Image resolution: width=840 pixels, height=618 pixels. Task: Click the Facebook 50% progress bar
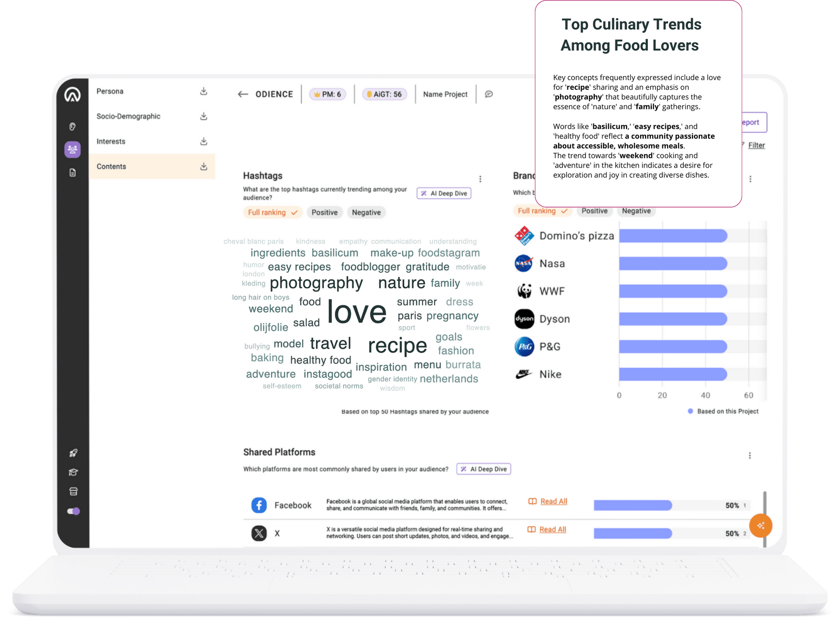pyautogui.click(x=633, y=505)
